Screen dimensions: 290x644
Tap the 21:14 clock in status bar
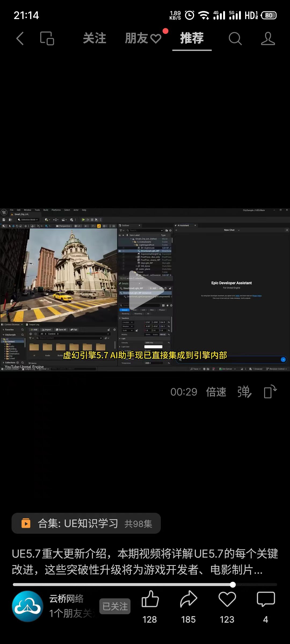(x=26, y=15)
